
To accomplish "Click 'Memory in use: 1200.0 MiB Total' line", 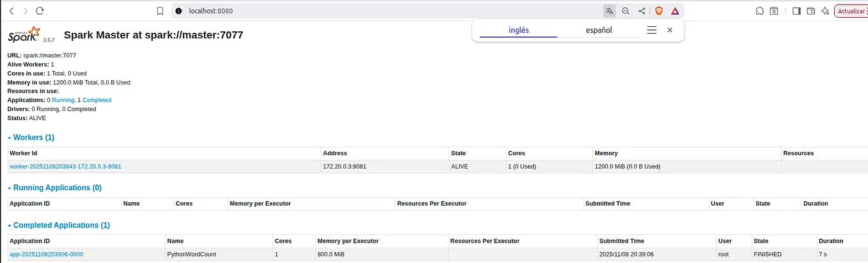I will point(69,82).
